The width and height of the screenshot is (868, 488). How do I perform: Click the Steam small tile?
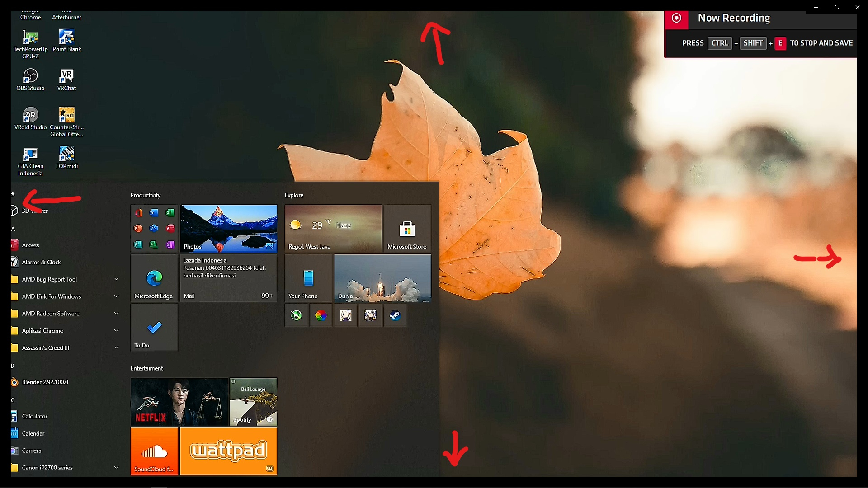[395, 315]
